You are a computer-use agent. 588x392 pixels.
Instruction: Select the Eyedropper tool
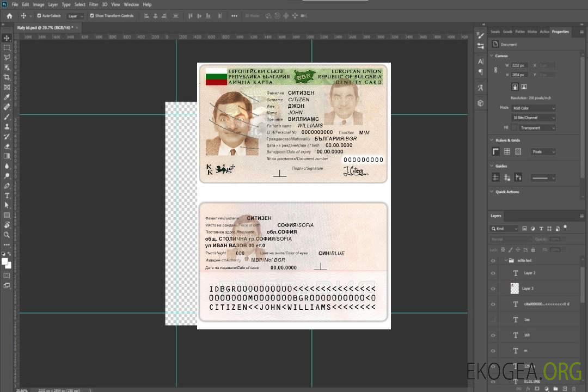(7, 97)
